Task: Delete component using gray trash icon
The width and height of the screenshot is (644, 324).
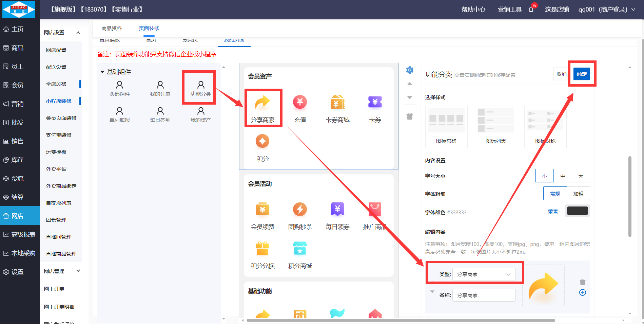Action: pyautogui.click(x=410, y=116)
